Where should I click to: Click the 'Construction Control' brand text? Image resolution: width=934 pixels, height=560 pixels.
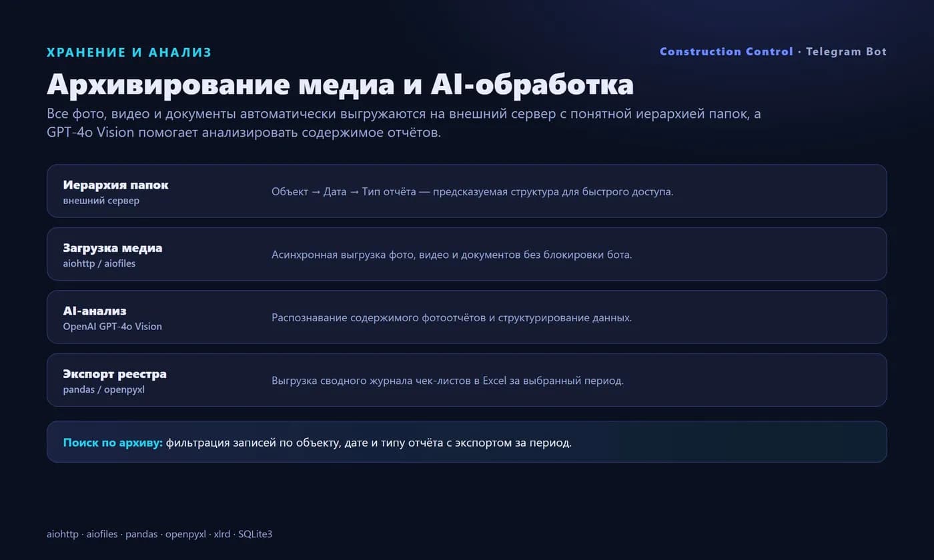[726, 51]
